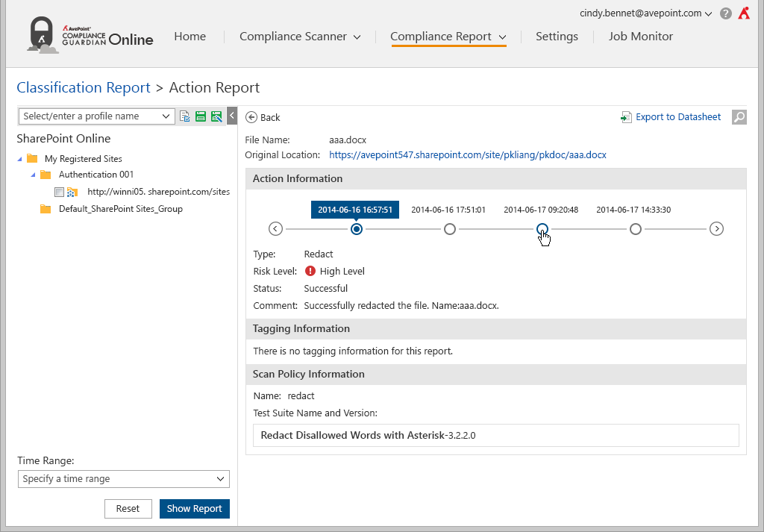Go to previous timeline entries arrow
The height and width of the screenshot is (532, 764).
275,229
